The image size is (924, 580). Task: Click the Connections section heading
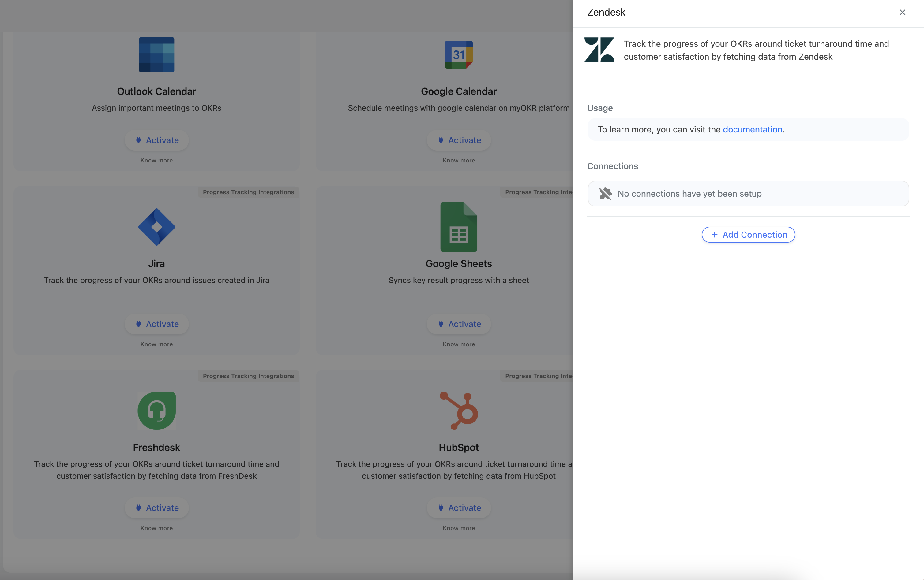tap(612, 166)
